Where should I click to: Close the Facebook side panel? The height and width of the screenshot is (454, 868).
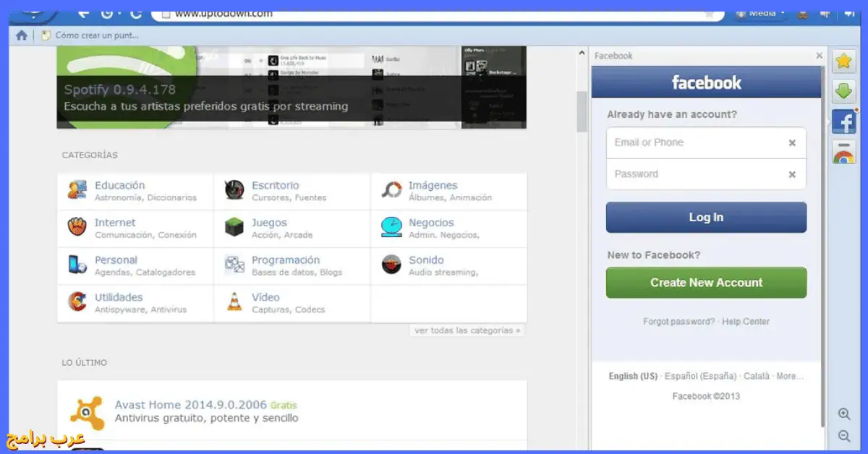(819, 56)
